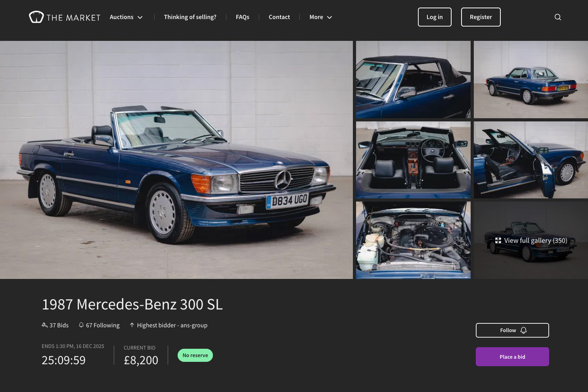Expand the More dropdown menu
Screen dimensions: 588x392
321,17
